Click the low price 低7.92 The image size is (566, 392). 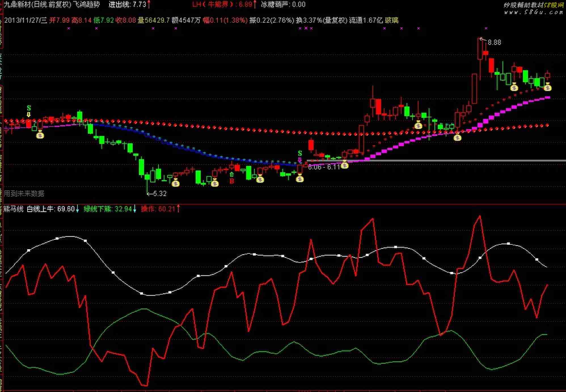point(104,20)
